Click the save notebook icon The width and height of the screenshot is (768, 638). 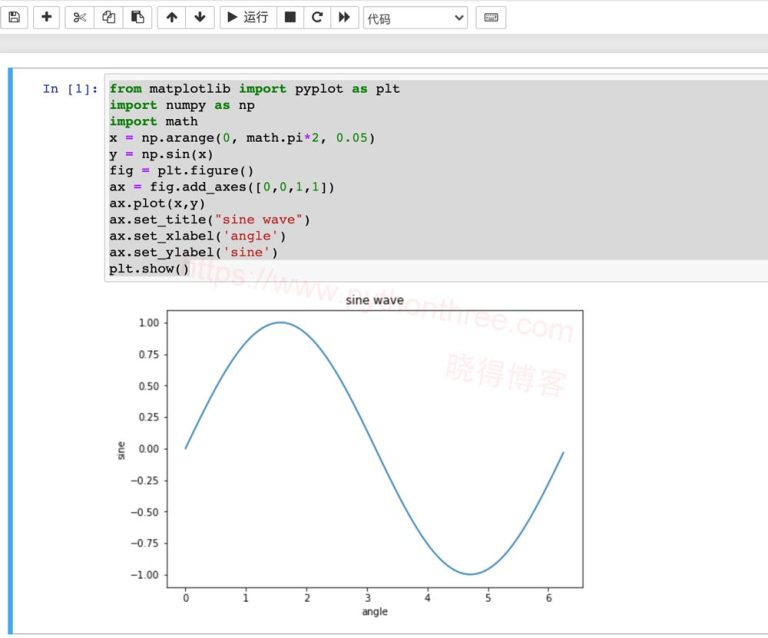click(14, 17)
